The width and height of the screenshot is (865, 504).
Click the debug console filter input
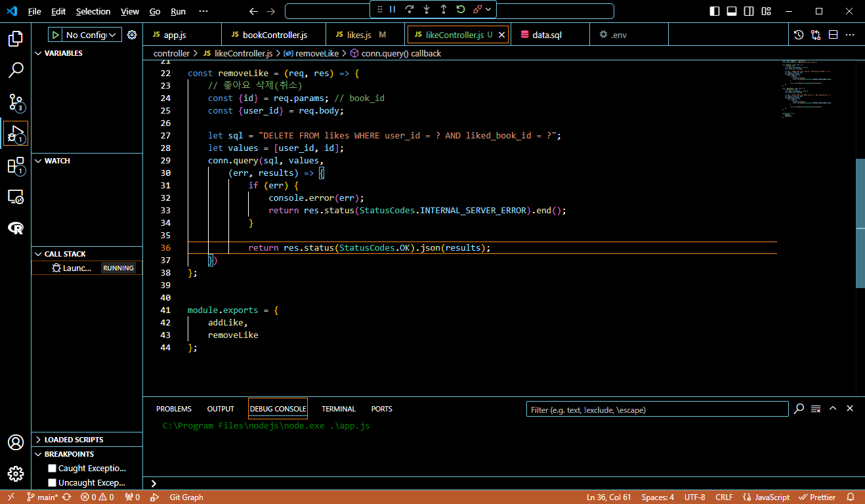657,409
